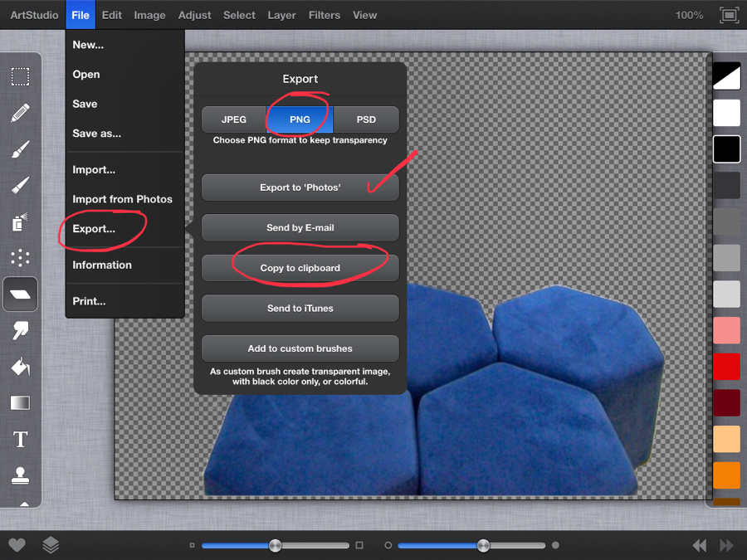The image size is (747, 560).
Task: Adjust the brush size slider handle
Action: click(x=275, y=545)
